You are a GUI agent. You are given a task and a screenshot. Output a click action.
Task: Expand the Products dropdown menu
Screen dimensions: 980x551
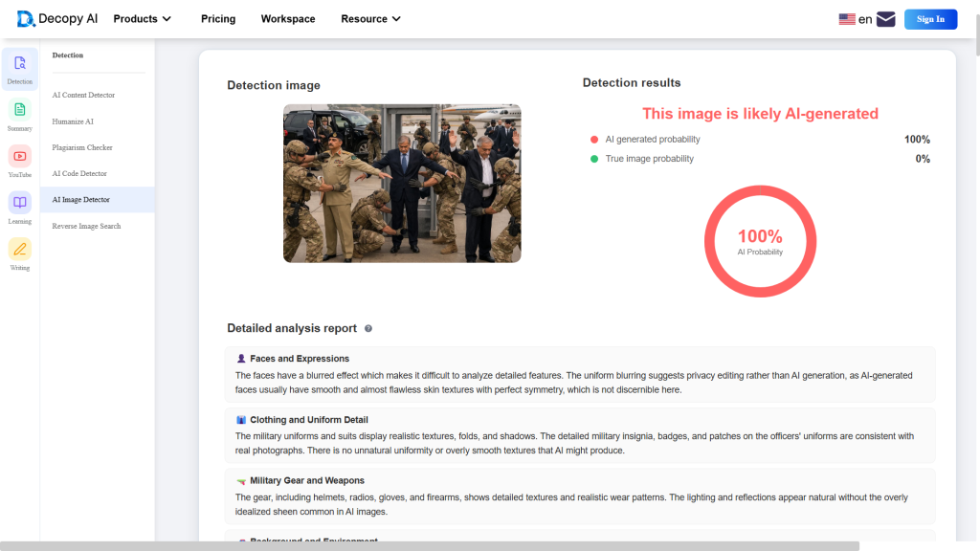tap(142, 19)
